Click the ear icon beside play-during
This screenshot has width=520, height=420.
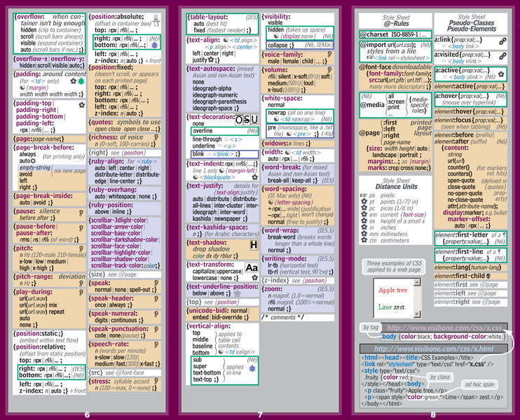click(81, 292)
